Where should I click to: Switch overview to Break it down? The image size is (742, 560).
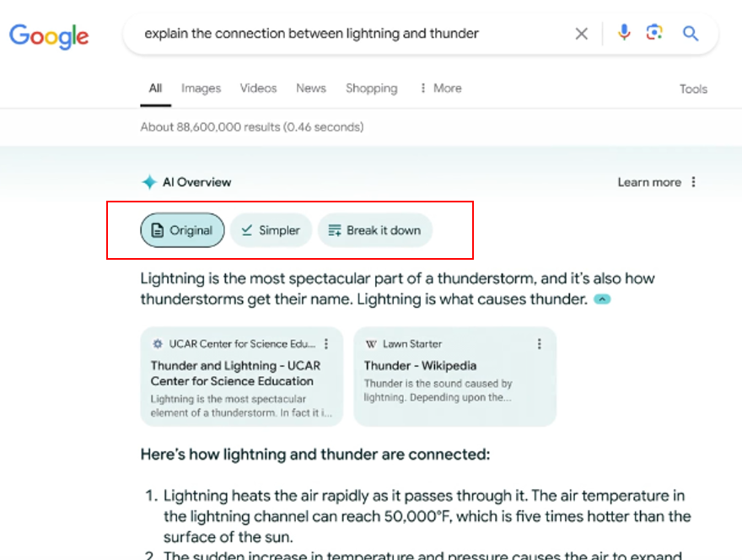tap(374, 230)
